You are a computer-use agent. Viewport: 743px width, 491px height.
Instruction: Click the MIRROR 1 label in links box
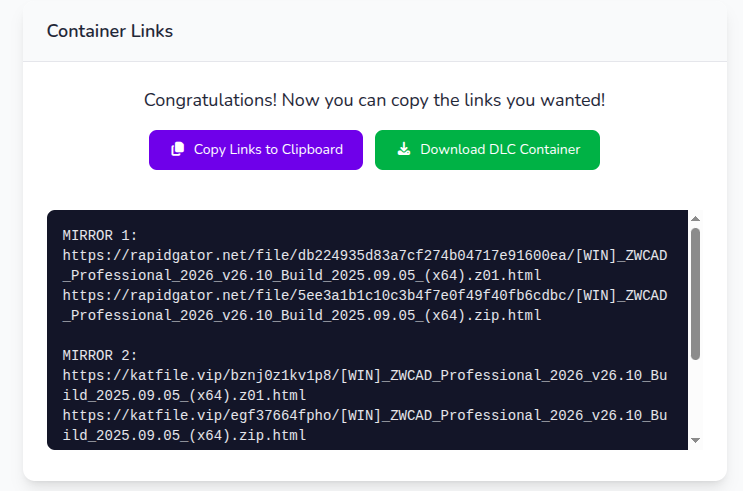100,236
